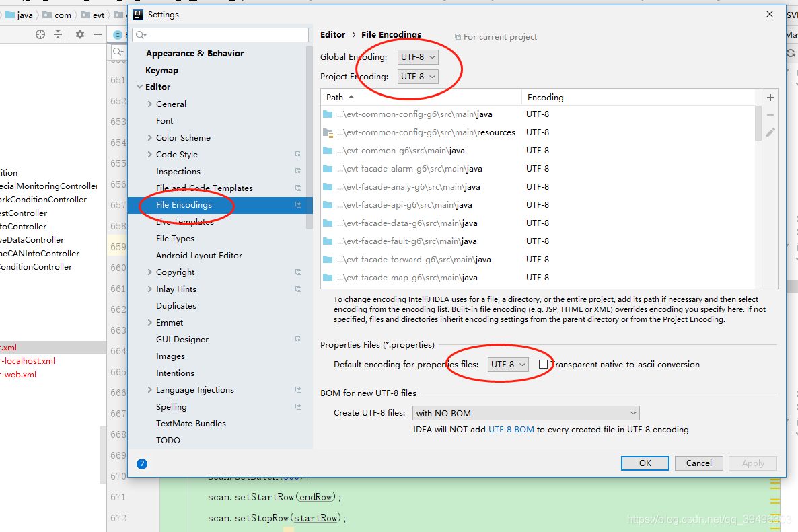798x532 pixels.
Task: Click the Apply button
Action: [753, 463]
